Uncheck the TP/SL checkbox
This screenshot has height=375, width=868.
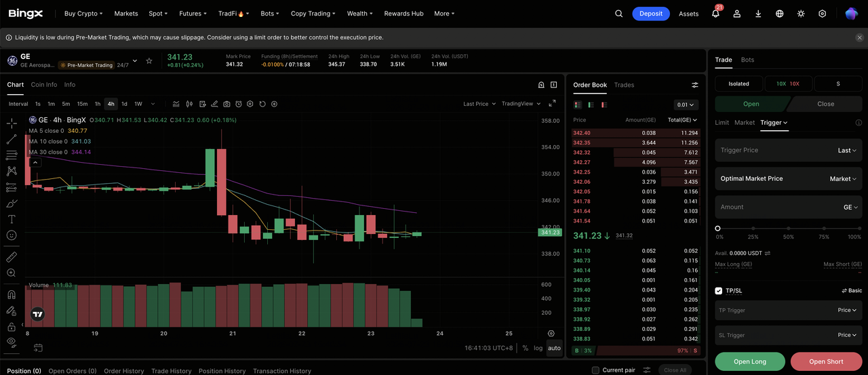719,291
